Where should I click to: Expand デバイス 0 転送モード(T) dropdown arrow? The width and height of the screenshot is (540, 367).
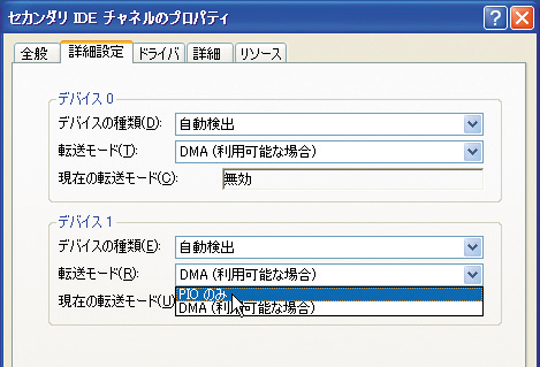472,152
